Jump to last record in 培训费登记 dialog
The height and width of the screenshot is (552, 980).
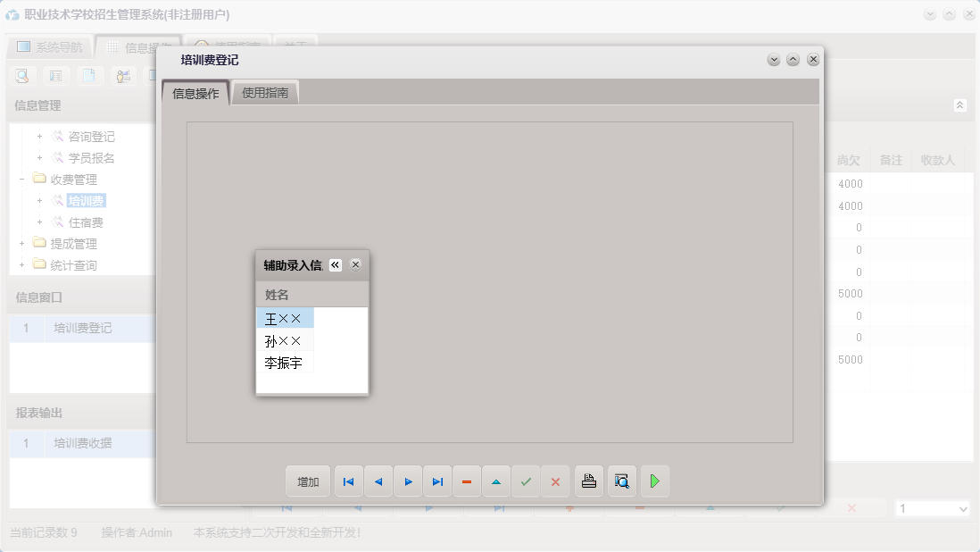(x=437, y=482)
